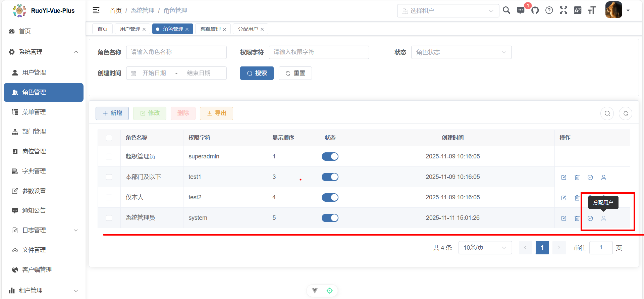Image resolution: width=644 pixels, height=299 pixels.
Task: Open the 选择租户 tenant dropdown
Action: (x=448, y=11)
